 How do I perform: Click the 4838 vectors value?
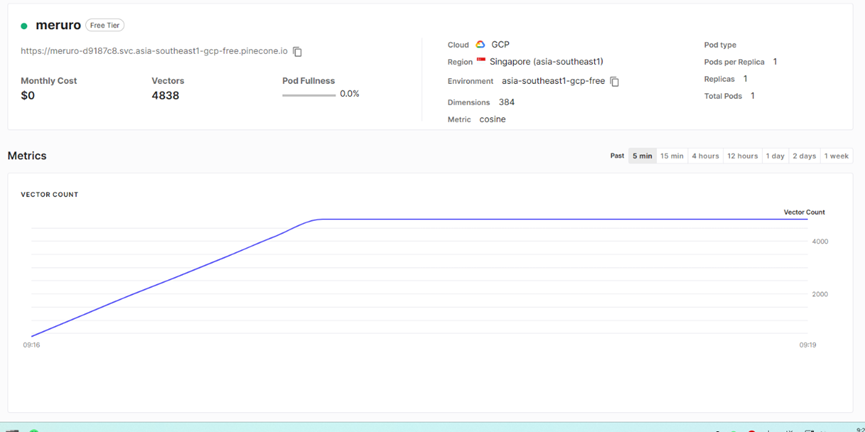[165, 95]
